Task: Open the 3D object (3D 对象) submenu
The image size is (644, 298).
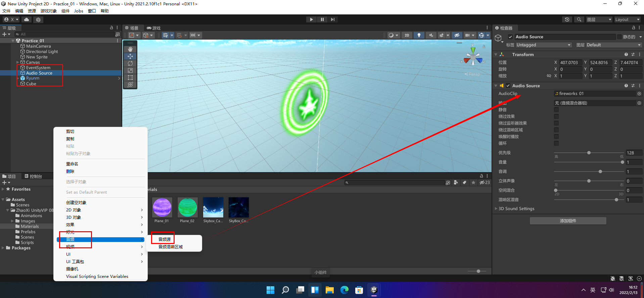Action: 100,217
